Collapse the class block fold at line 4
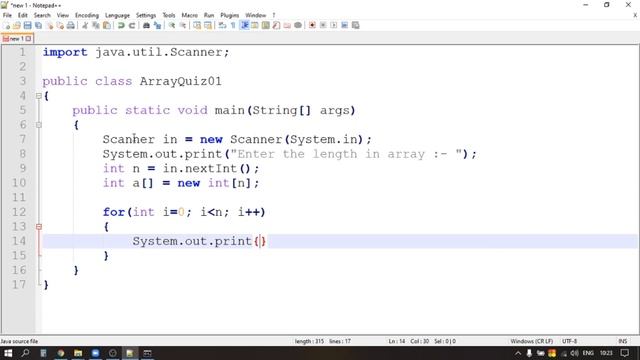 [39, 96]
